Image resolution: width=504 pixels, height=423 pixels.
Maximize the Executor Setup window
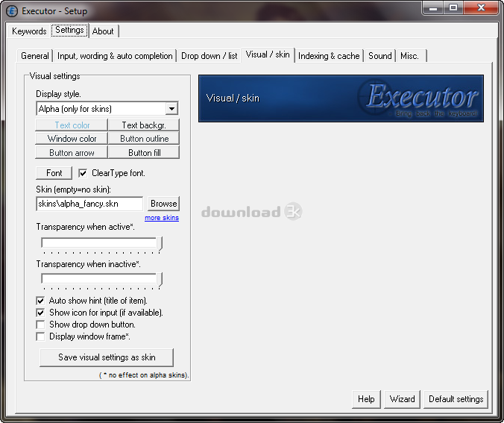coord(453,7)
